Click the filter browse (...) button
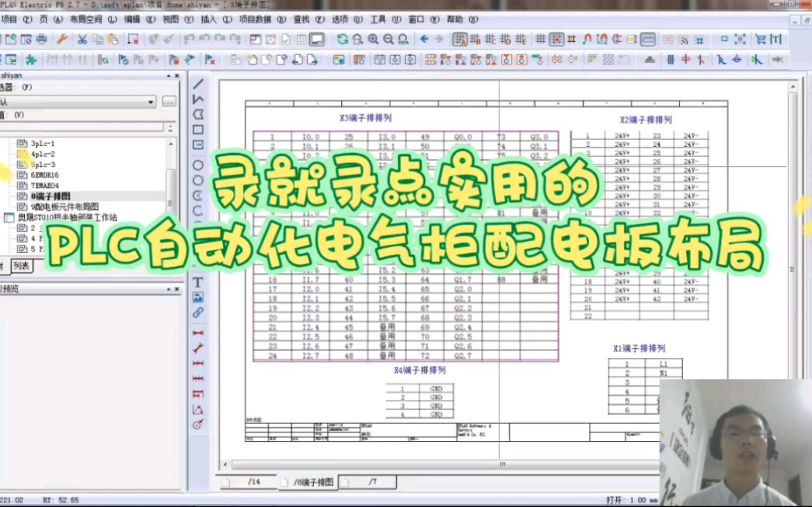This screenshot has width=812, height=507. coord(169,102)
